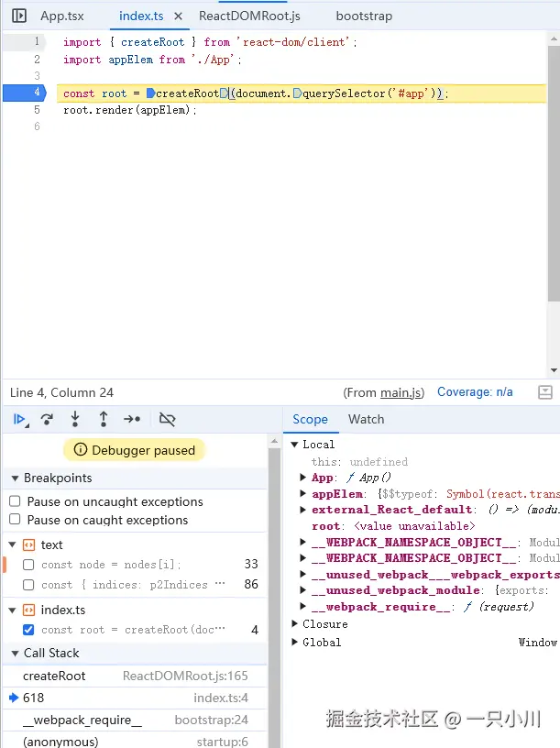This screenshot has height=748, width=560.
Task: Click the Step button
Action: 132,419
